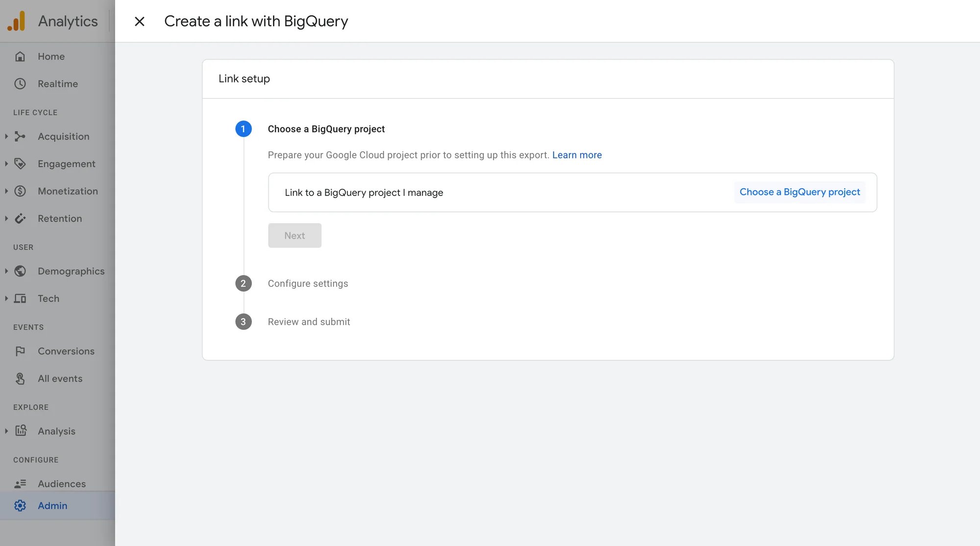Select All events in the sidebar
Viewport: 980px width, 546px height.
60,378
